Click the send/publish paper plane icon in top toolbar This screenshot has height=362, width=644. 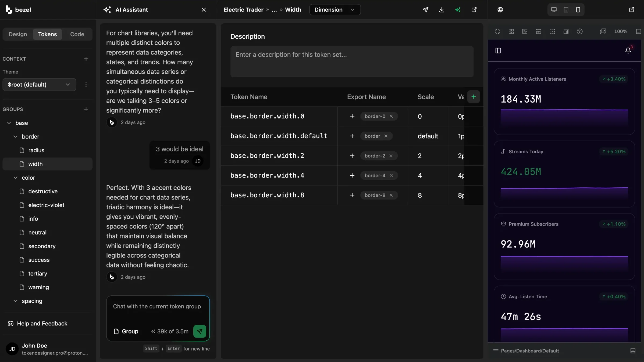pos(425,10)
